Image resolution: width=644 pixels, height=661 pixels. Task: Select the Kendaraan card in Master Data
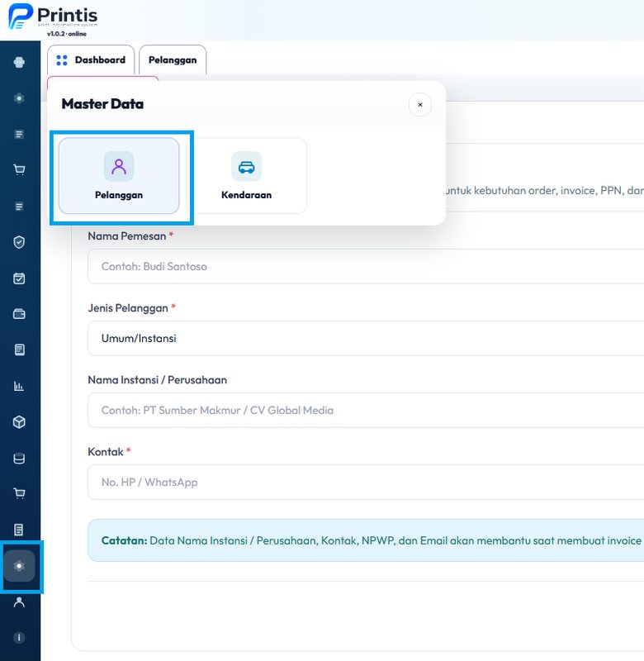point(246,176)
